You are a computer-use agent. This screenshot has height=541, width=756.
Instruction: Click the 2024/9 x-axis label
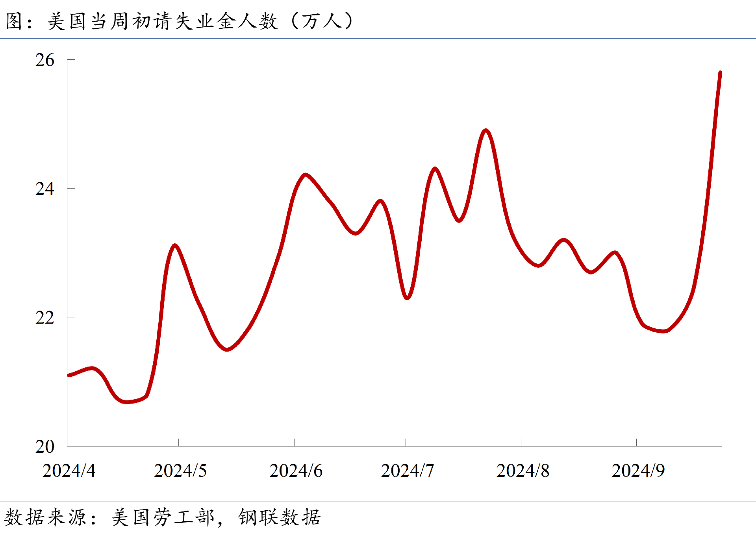638,471
